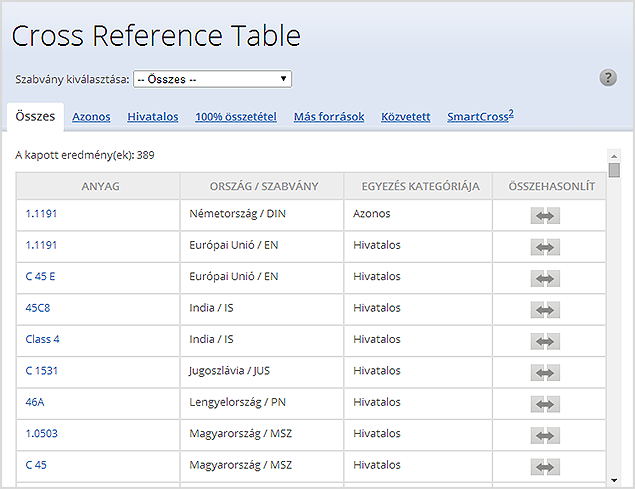
Task: Open the help question mark icon
Action: click(x=608, y=77)
